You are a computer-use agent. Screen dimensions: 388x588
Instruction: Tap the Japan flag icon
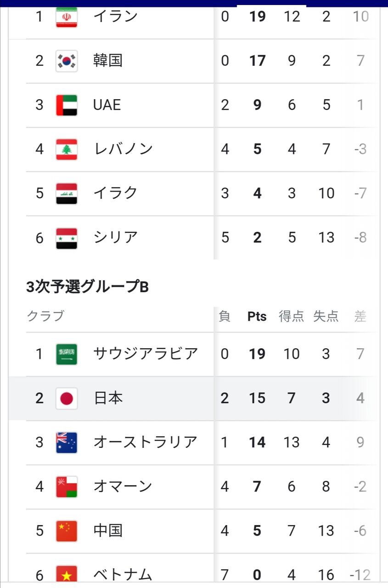(x=67, y=398)
